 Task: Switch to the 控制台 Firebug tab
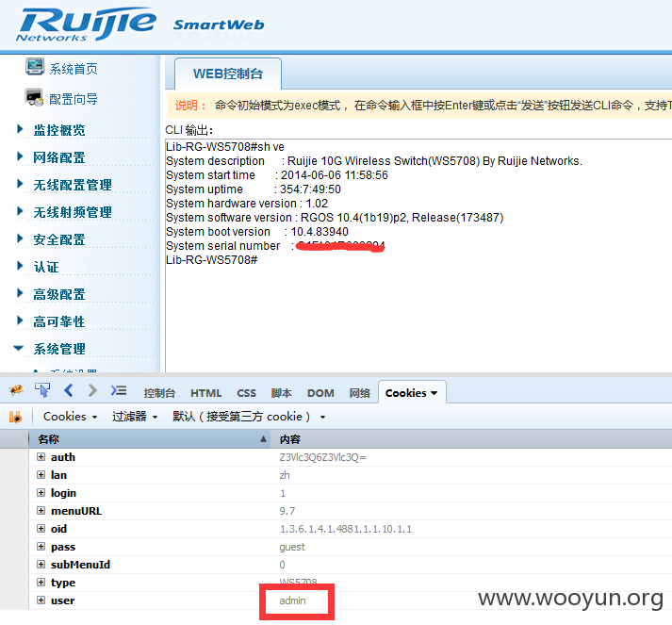159,393
